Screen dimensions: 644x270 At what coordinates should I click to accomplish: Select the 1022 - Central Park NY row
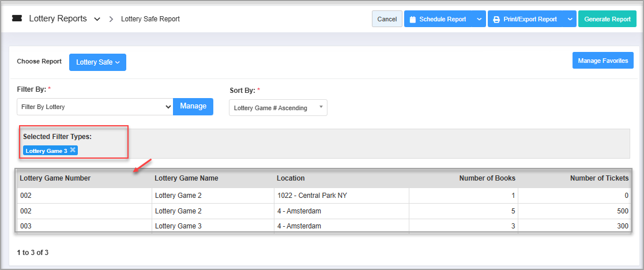(311, 196)
